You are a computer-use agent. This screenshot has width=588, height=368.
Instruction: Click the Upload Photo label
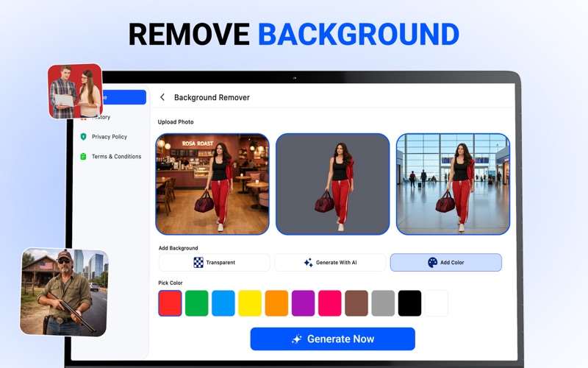pyautogui.click(x=176, y=122)
